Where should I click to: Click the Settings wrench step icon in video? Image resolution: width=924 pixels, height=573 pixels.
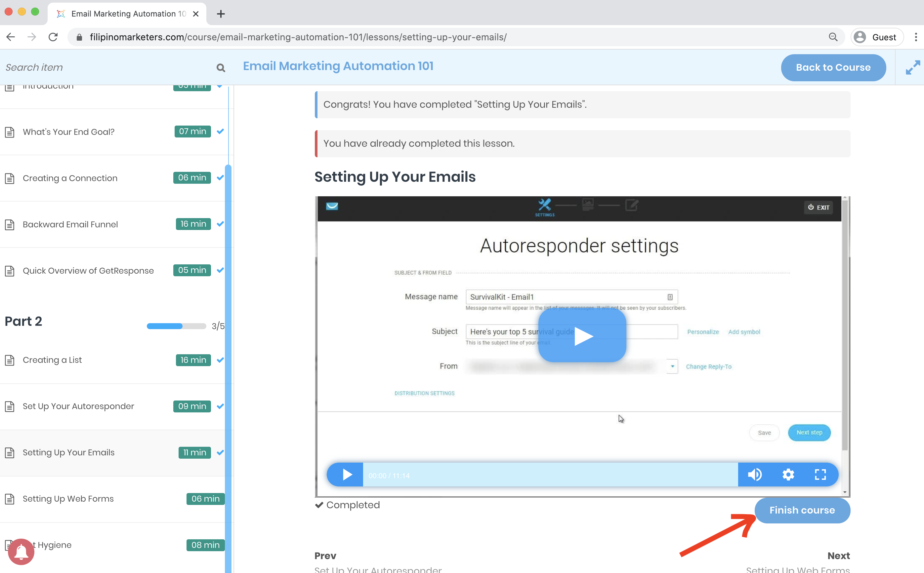click(x=545, y=207)
